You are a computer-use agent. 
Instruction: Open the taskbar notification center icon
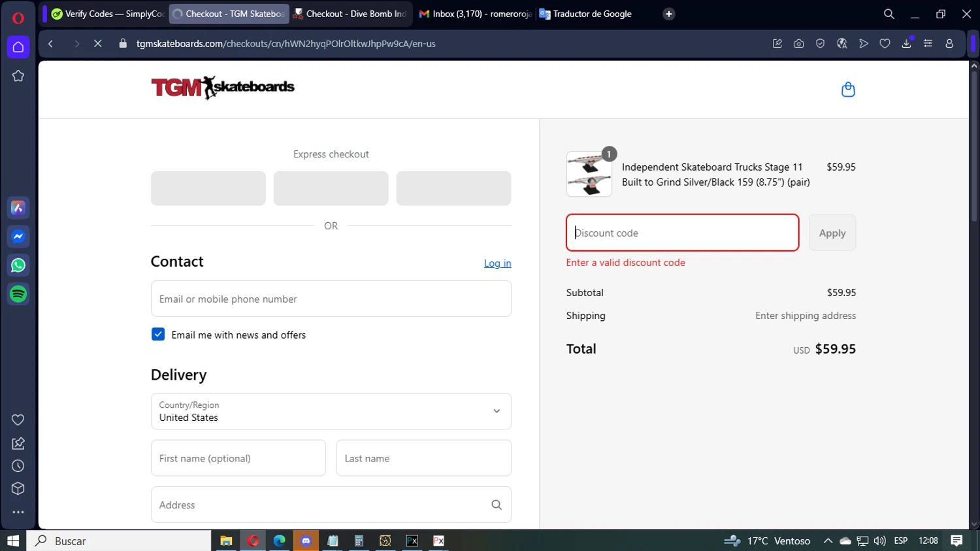point(956,541)
